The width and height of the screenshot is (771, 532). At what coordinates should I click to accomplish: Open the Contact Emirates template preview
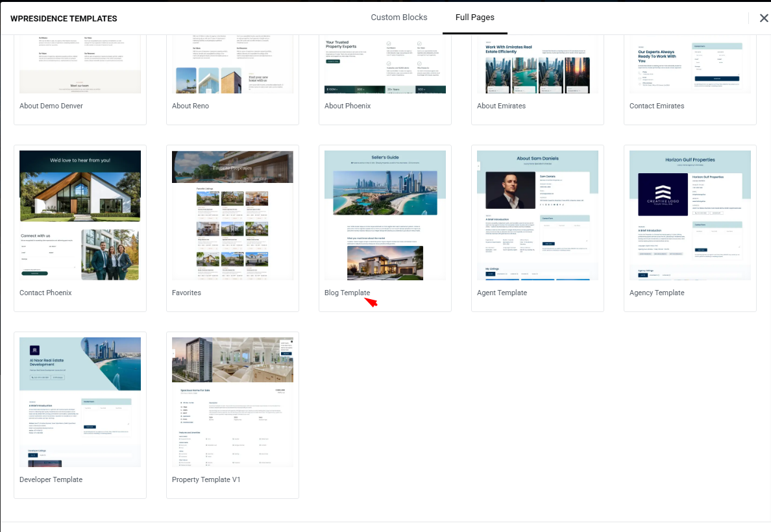click(x=690, y=65)
